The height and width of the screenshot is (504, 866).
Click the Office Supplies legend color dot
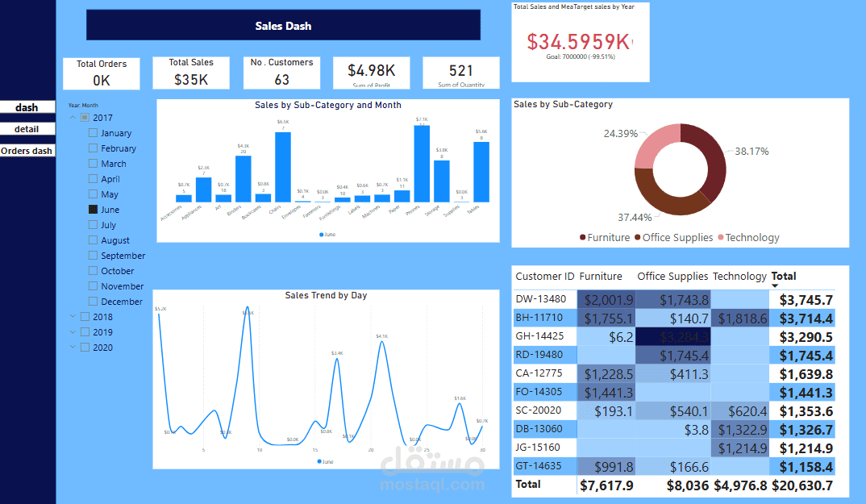tap(638, 237)
